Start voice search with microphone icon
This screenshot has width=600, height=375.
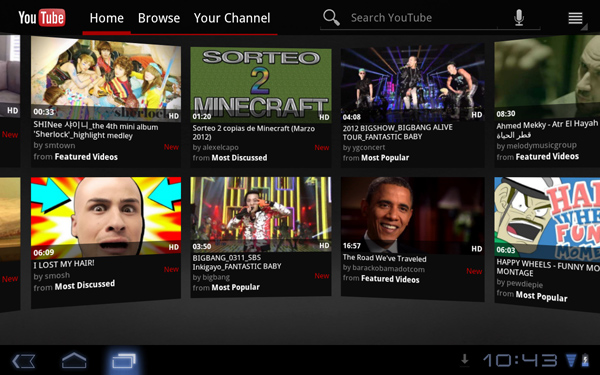519,18
